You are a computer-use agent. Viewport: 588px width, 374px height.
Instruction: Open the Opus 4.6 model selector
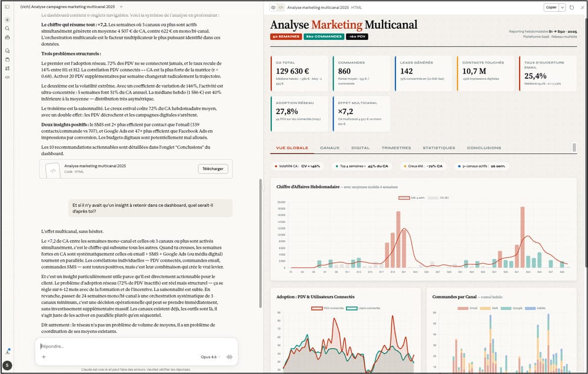211,357
